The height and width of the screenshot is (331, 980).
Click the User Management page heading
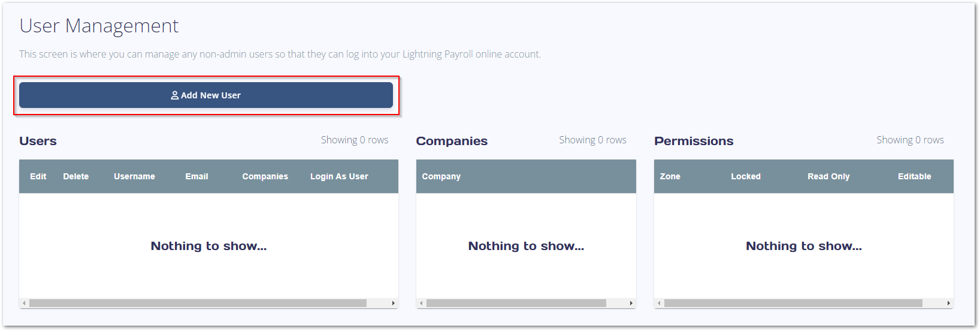99,26
